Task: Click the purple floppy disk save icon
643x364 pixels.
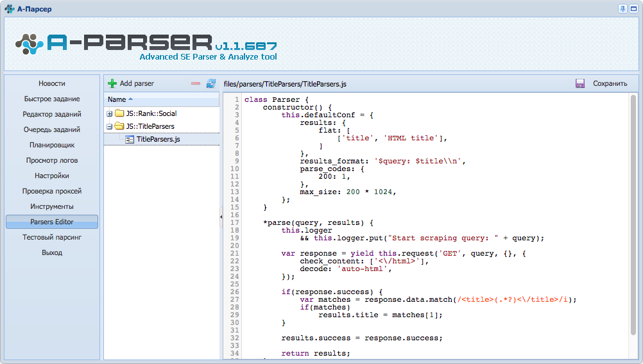Action: tap(580, 83)
